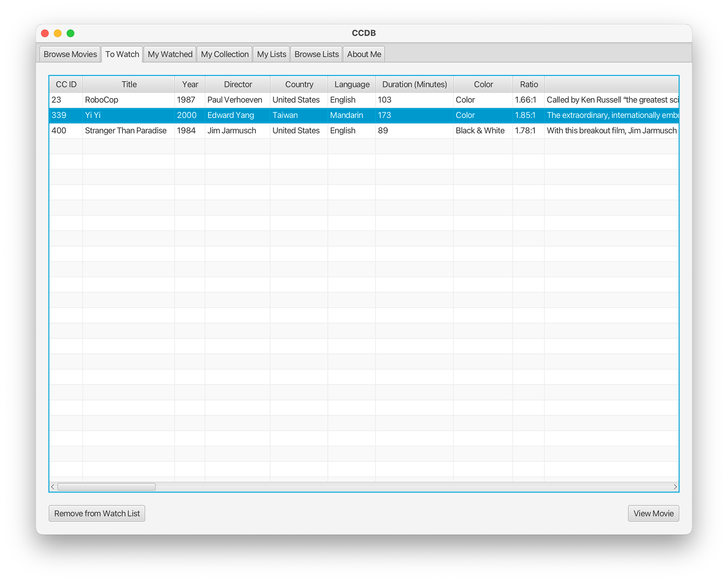Click the duration 103 cell
This screenshot has width=728, height=582.
[x=414, y=100]
